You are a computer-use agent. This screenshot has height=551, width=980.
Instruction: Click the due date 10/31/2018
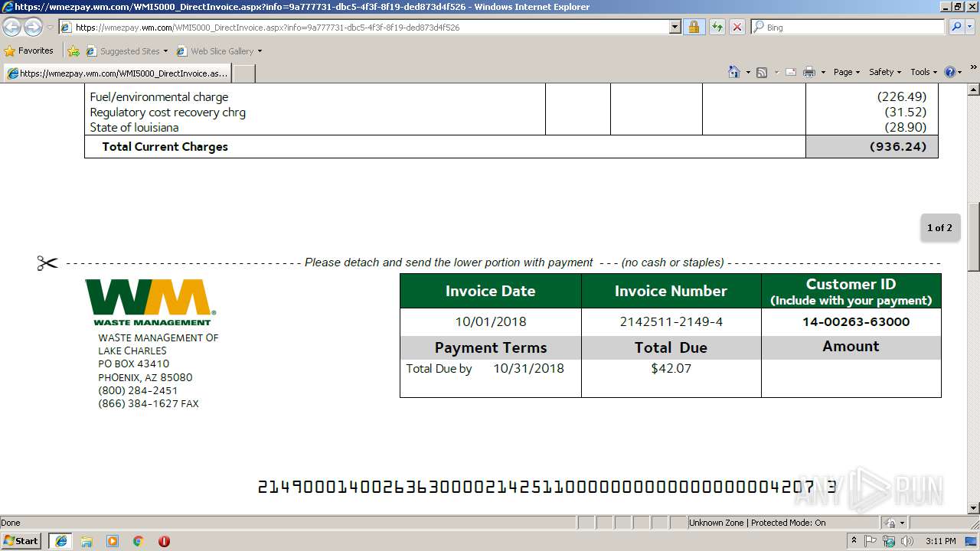tap(528, 368)
